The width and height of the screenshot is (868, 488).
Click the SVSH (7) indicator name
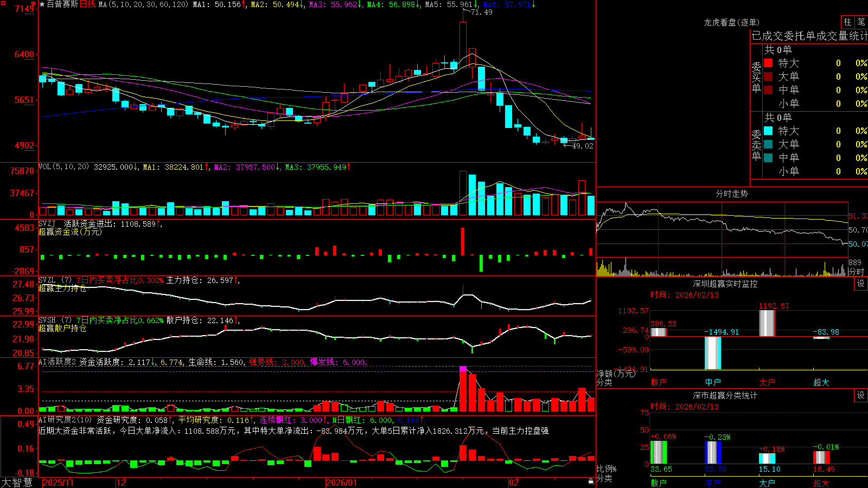(x=55, y=320)
